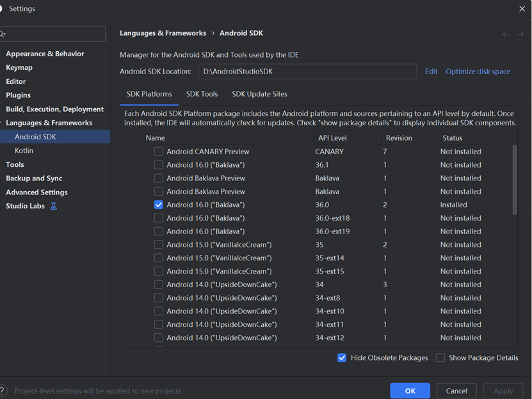
Task: Check Android CANARY Preview checkbox
Action: (158, 152)
